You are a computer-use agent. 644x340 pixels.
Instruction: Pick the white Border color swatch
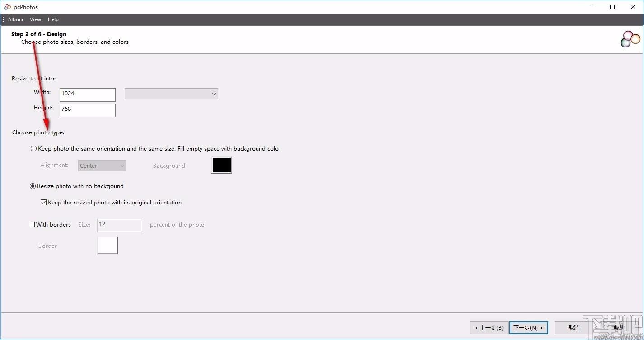[107, 246]
